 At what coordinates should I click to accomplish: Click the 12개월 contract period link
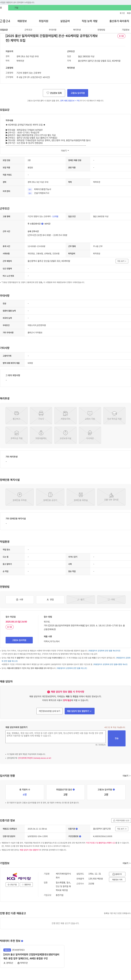55,216
